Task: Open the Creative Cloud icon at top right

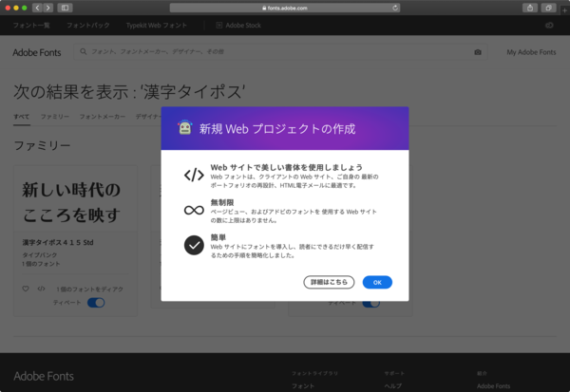Action: [549, 25]
